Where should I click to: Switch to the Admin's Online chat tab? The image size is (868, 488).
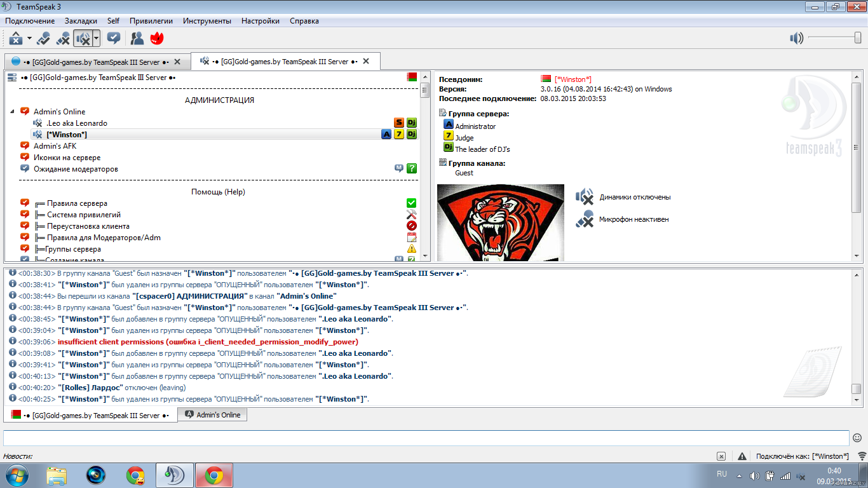click(x=212, y=415)
